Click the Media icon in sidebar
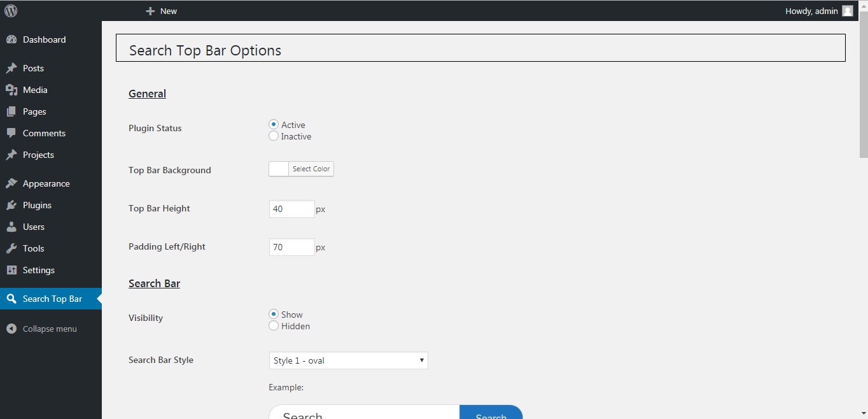Viewport: 868px width, 419px height. pos(11,90)
